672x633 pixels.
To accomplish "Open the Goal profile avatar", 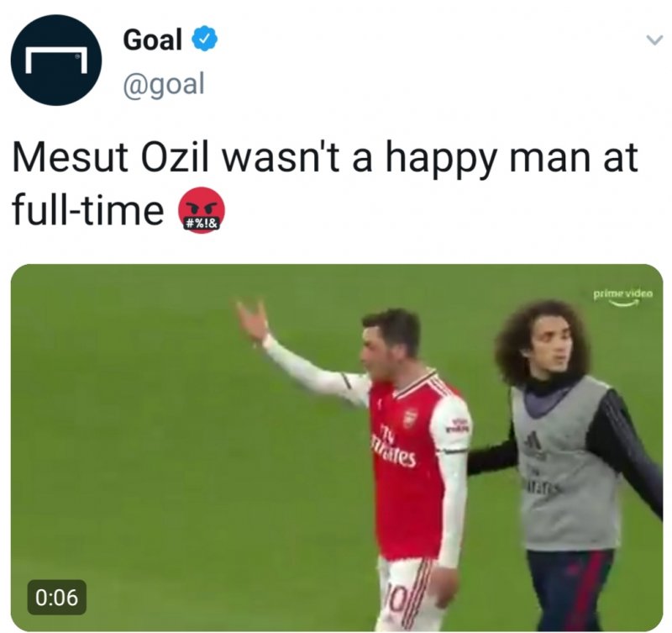I will pos(55,60).
